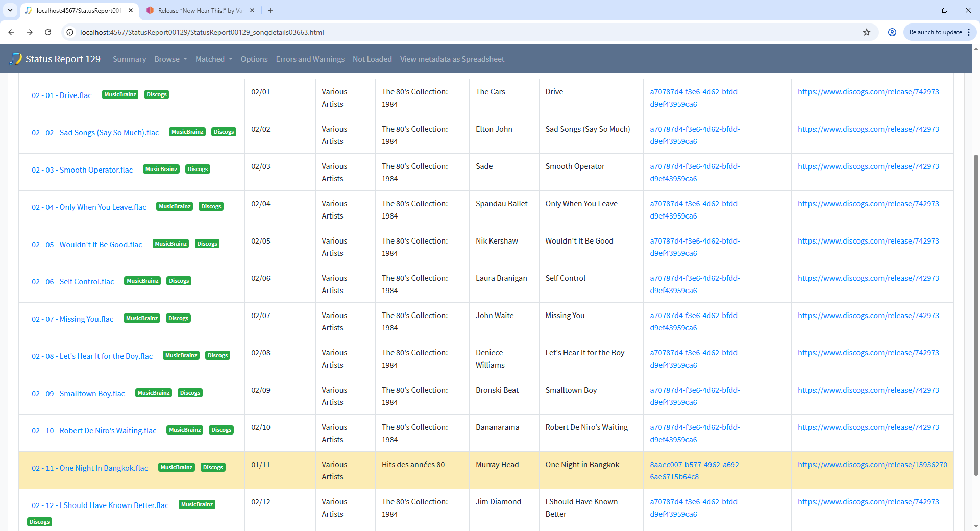Click Discogs badge for Let's Hear It row
The width and height of the screenshot is (980, 531).
218,355
